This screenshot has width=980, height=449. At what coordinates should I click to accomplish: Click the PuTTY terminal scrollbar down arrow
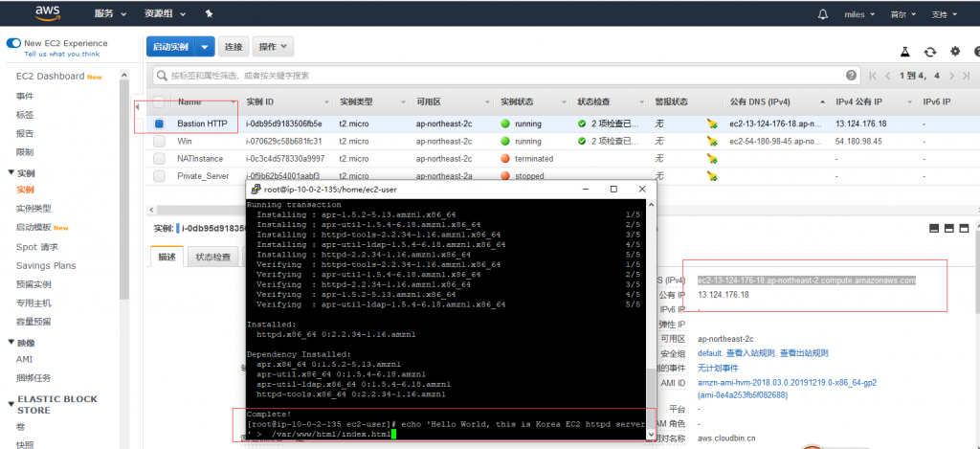click(x=651, y=434)
